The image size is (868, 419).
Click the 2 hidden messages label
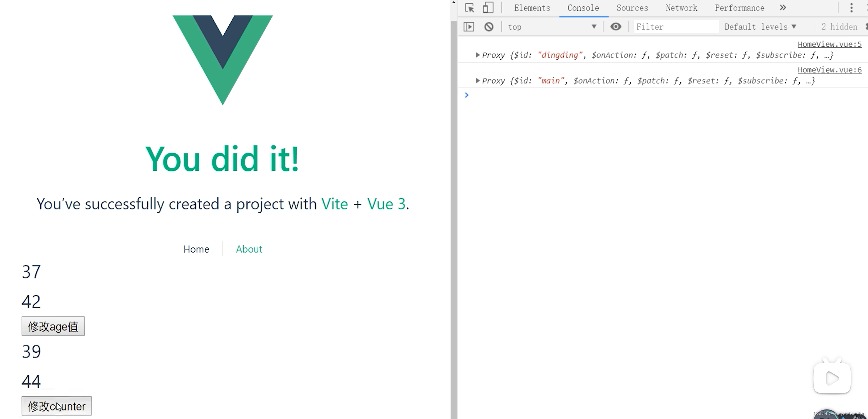pos(839,27)
